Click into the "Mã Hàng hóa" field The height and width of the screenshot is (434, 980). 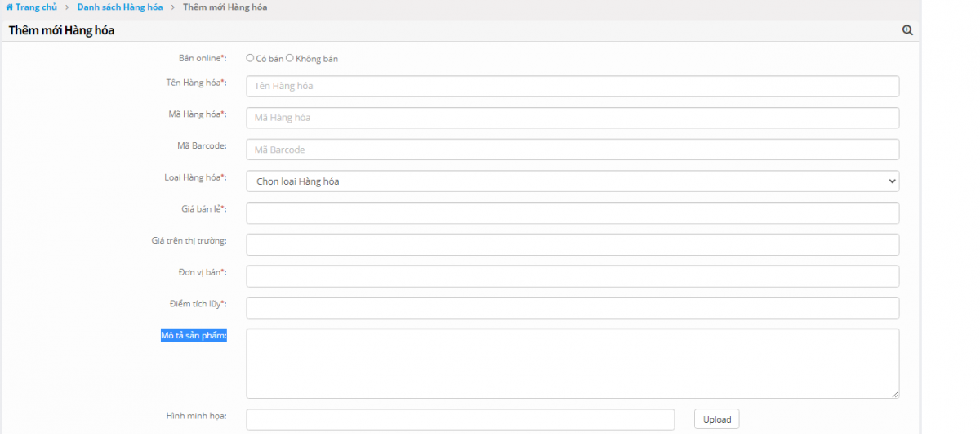[572, 118]
